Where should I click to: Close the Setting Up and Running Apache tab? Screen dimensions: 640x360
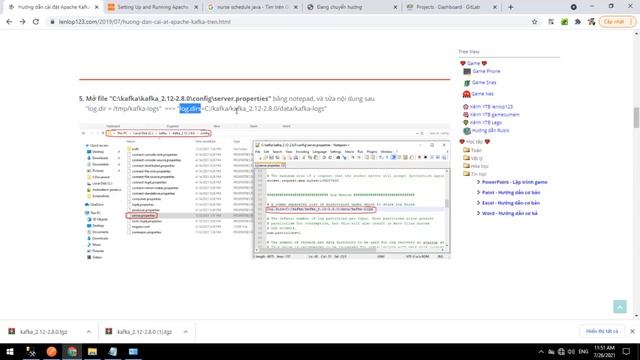(196, 7)
